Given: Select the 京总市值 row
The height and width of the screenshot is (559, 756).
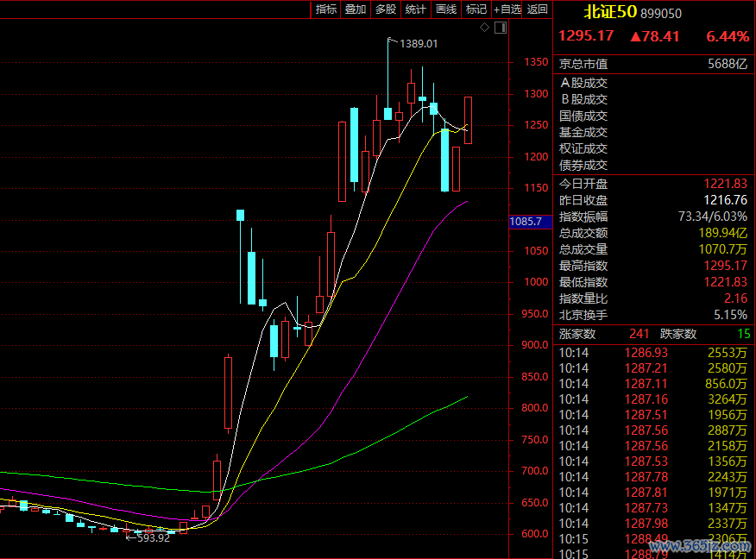Looking at the screenshot, I should point(652,64).
